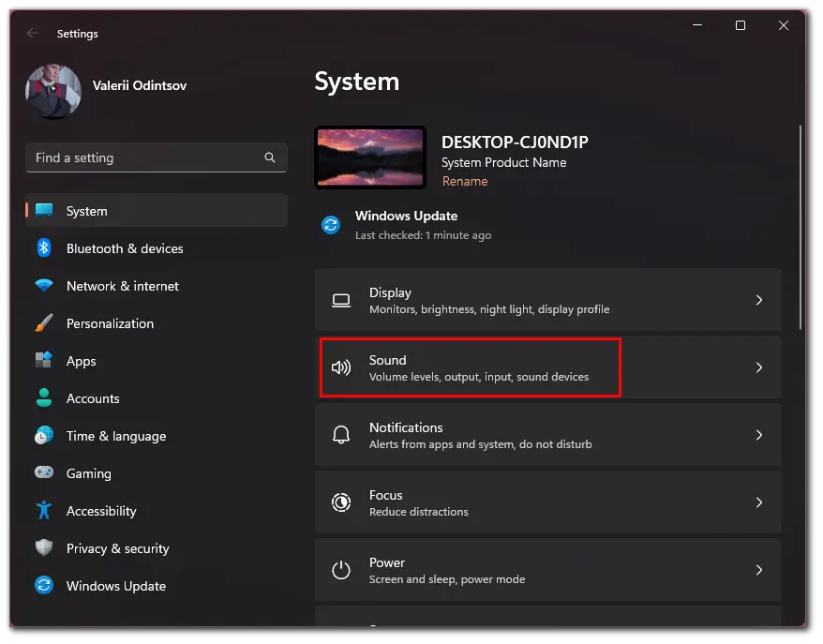Click the Accessibility figure icon
Screen dimensions: 823x644
point(44,511)
